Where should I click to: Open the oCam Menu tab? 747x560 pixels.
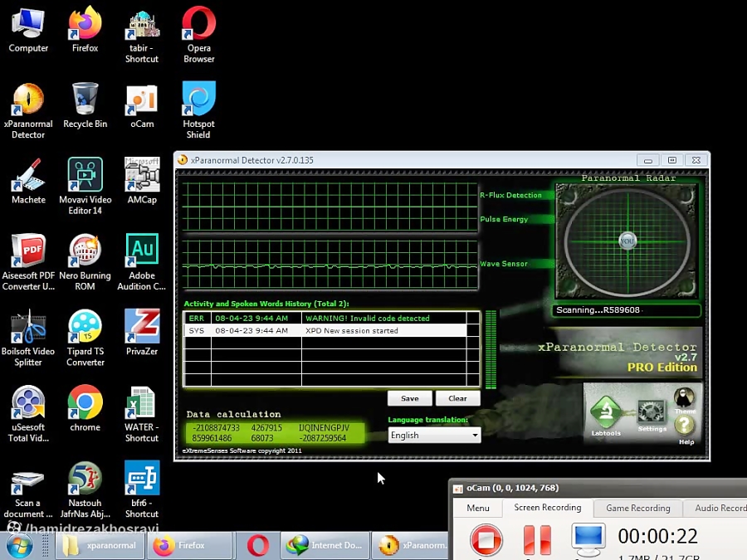(x=477, y=508)
